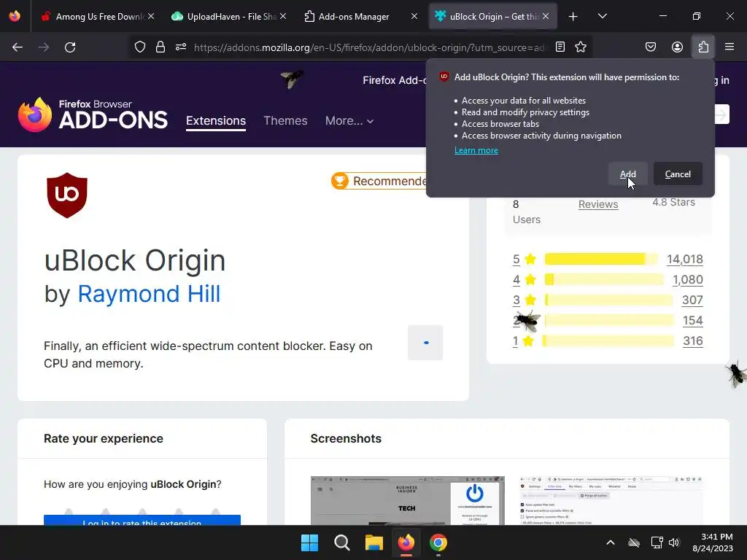
Task: Open the clock showing 3:41 PM
Action: click(713, 542)
